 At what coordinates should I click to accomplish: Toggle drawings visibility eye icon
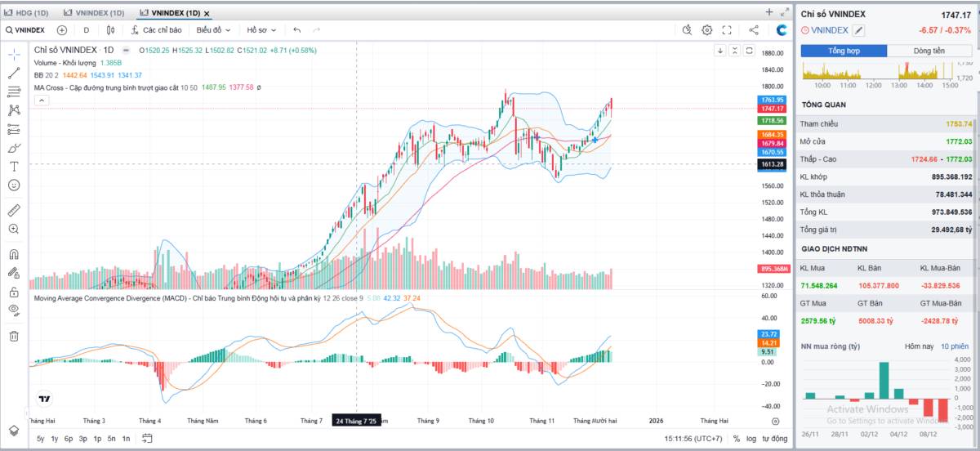click(x=14, y=310)
